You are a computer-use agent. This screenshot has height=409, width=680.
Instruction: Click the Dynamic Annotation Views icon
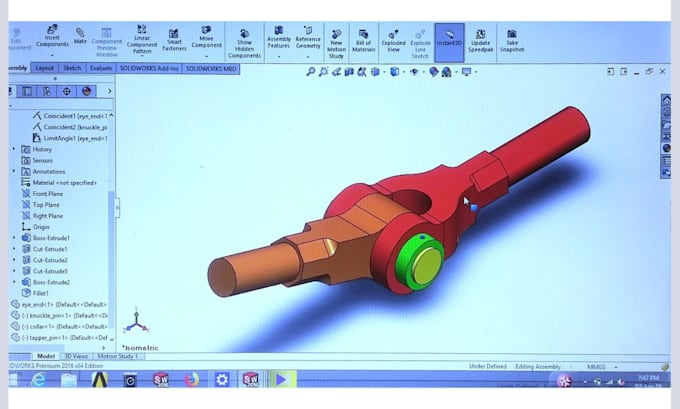click(362, 72)
